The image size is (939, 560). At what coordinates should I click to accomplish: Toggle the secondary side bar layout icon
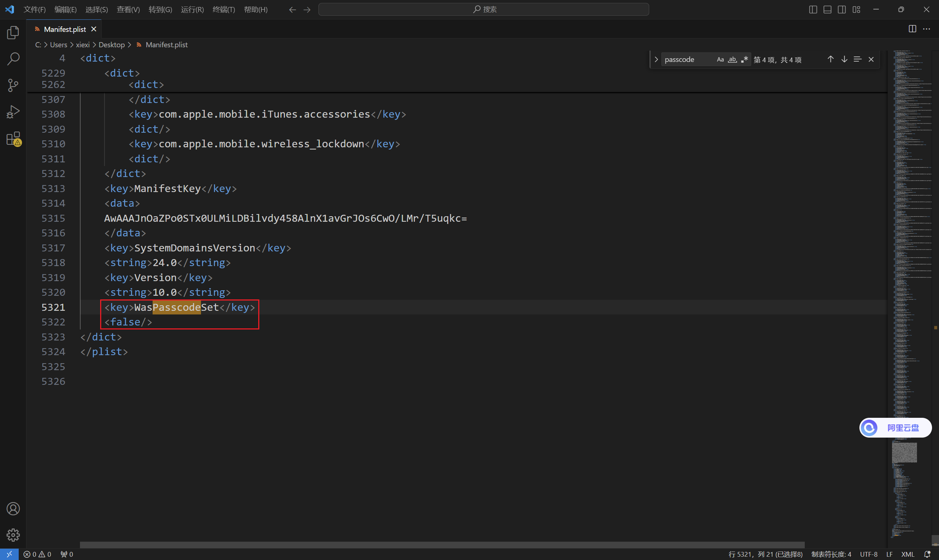click(842, 10)
